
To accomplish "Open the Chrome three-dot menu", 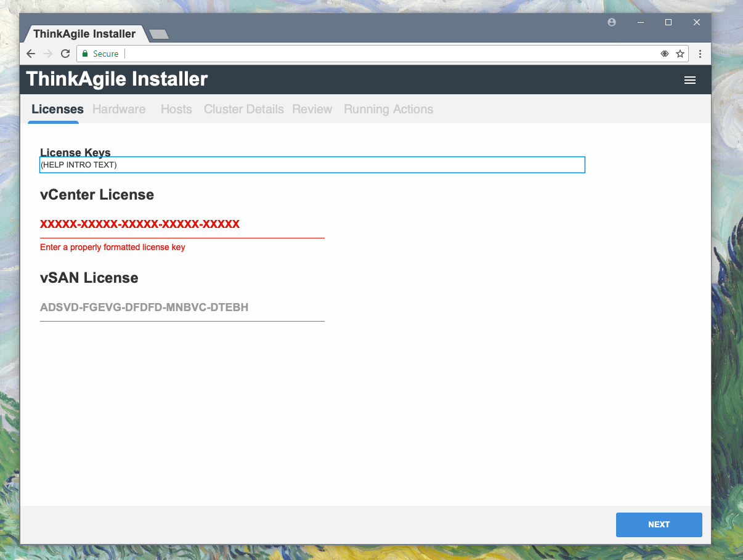I will [x=700, y=54].
